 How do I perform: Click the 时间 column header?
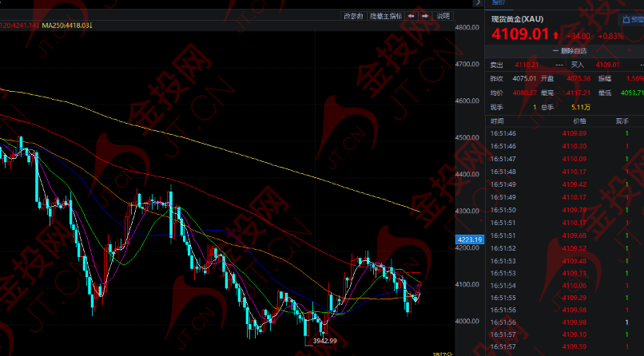[x=497, y=121]
